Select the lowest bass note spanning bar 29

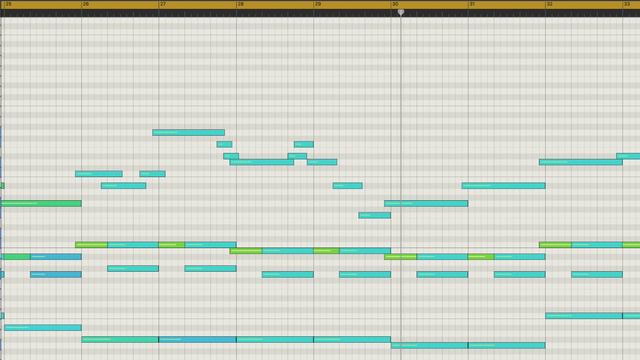[x=352, y=339]
